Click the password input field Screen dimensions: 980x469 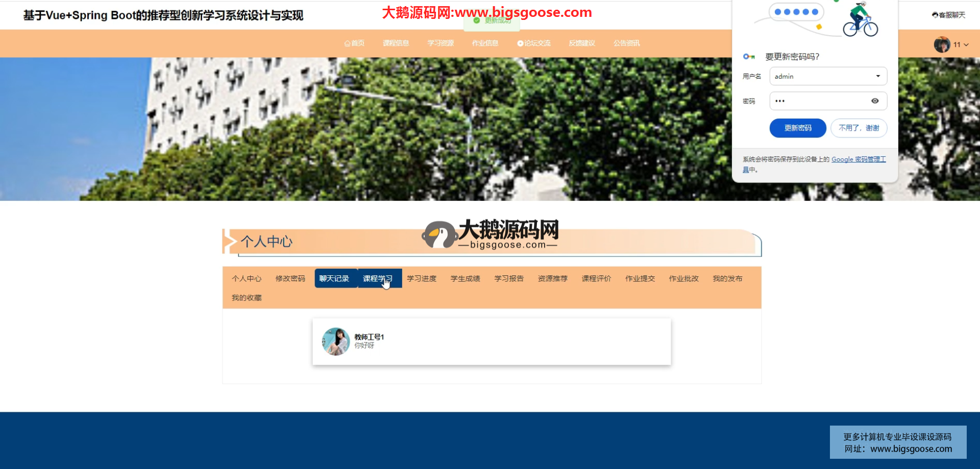tap(819, 101)
